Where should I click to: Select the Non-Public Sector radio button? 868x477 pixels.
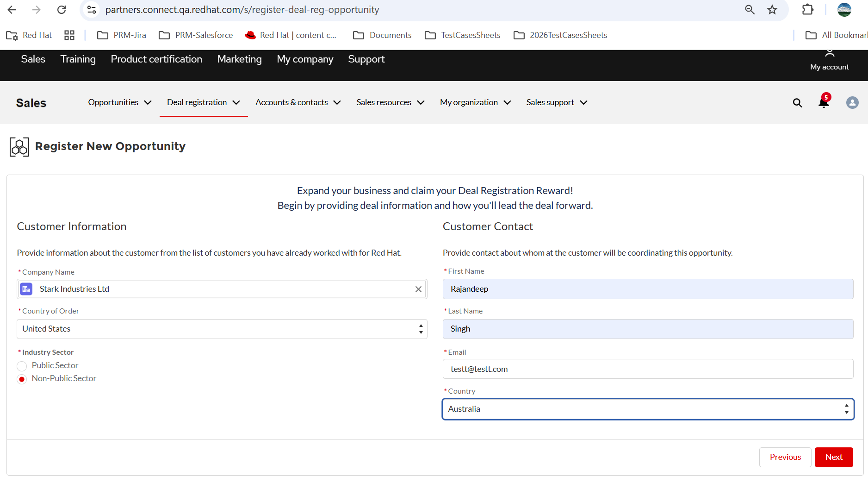(x=22, y=379)
